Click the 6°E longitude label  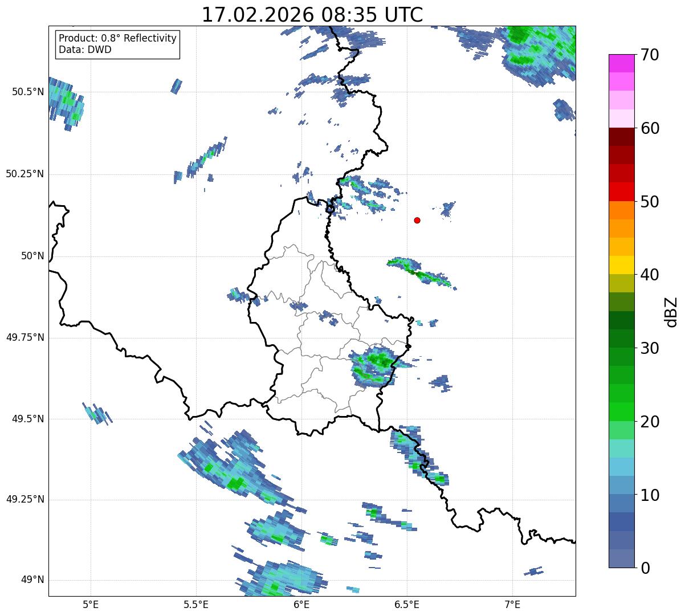pyautogui.click(x=301, y=604)
